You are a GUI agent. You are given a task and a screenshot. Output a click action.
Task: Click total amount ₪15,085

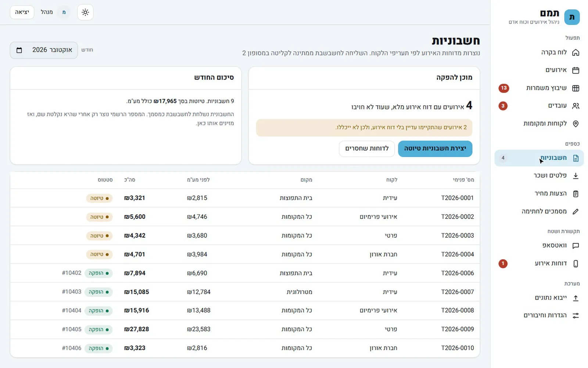137,292
